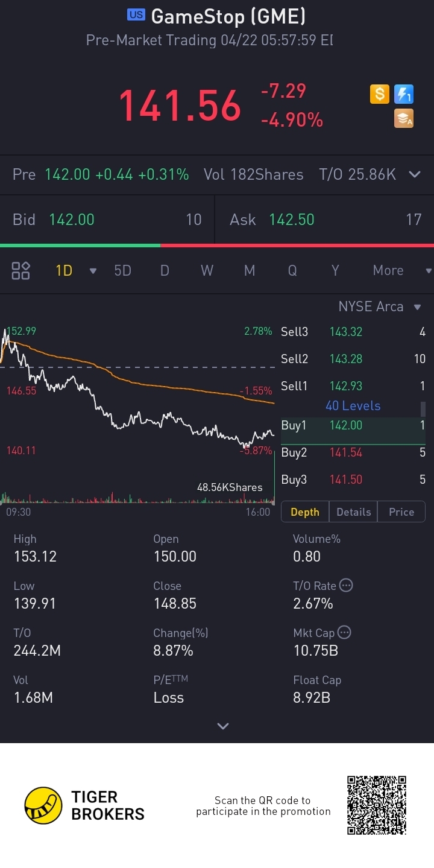
Task: Switch to the 5D chart tab
Action: (122, 270)
